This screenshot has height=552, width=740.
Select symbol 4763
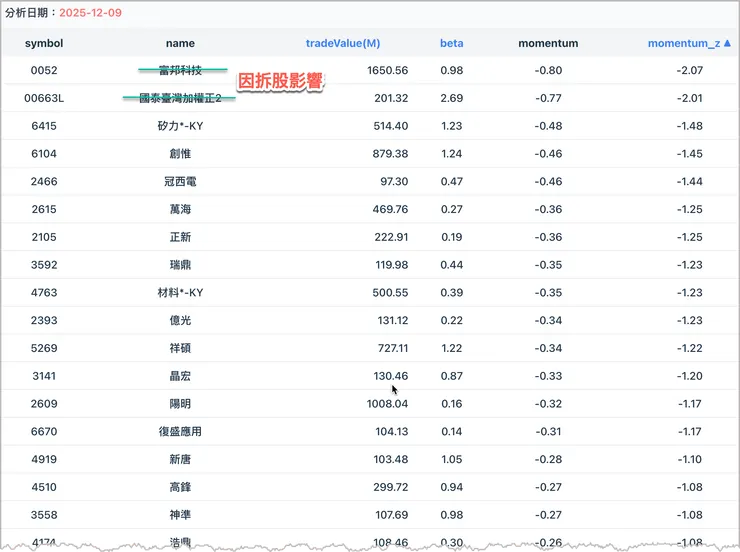(x=44, y=293)
